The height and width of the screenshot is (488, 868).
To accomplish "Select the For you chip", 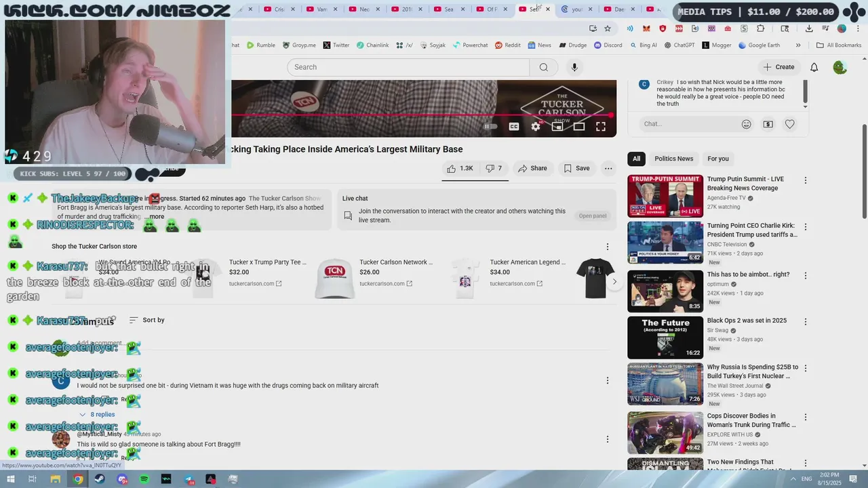I will coord(718,159).
